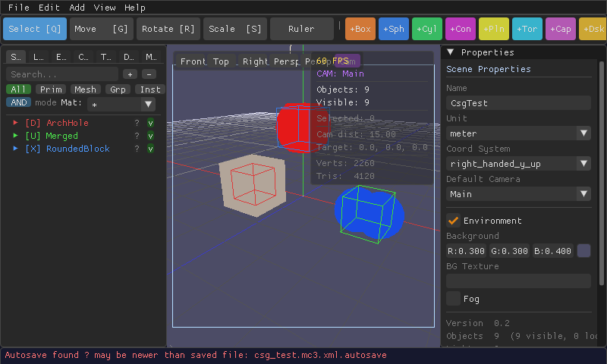Add a torus with +Tor button
Image resolution: width=607 pixels, height=364 pixels.
527,29
